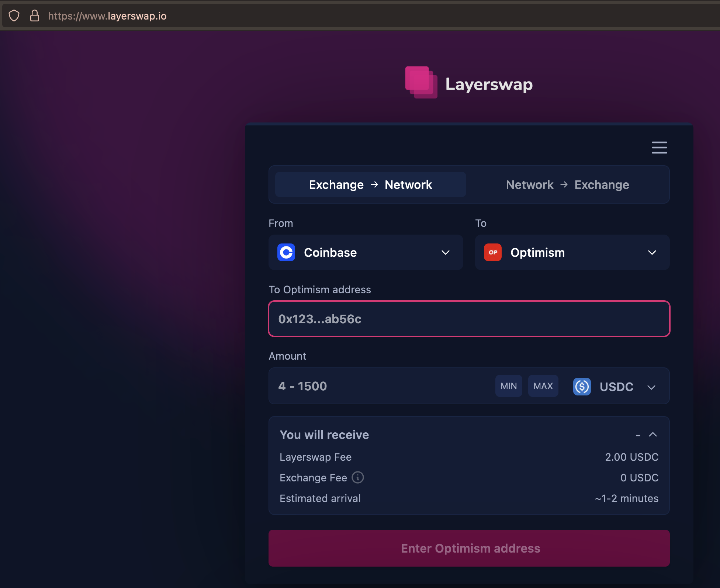Click the ~1-2 minutes arrival value
This screenshot has height=588, width=720.
coord(627,498)
